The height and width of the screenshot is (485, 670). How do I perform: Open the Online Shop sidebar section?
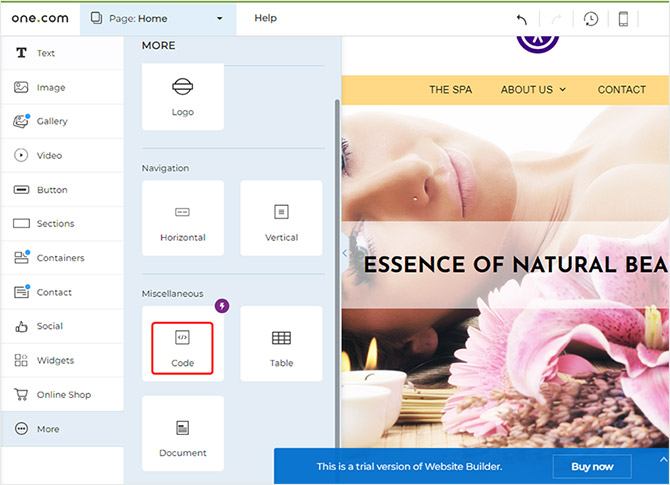pyautogui.click(x=63, y=395)
